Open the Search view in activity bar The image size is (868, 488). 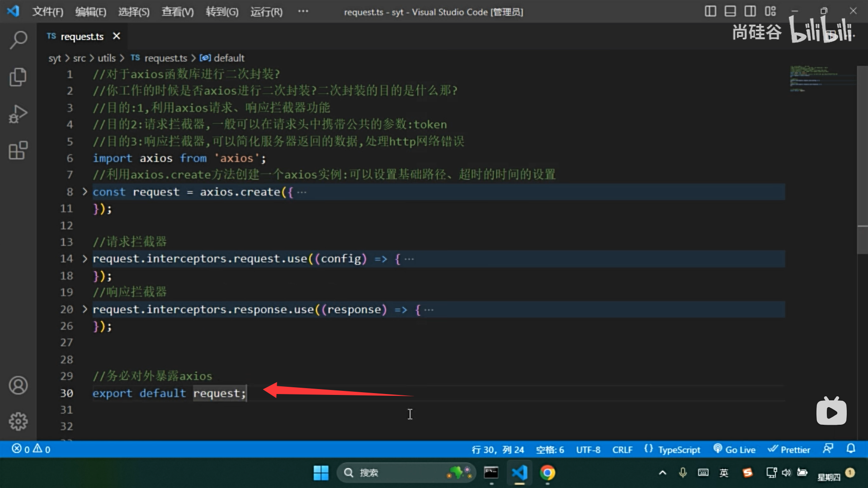18,40
